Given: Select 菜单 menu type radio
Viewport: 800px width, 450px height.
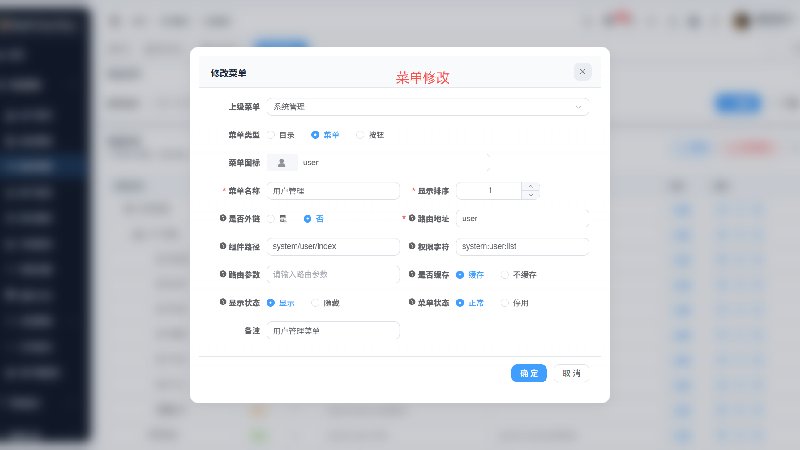Looking at the screenshot, I should pyautogui.click(x=325, y=135).
